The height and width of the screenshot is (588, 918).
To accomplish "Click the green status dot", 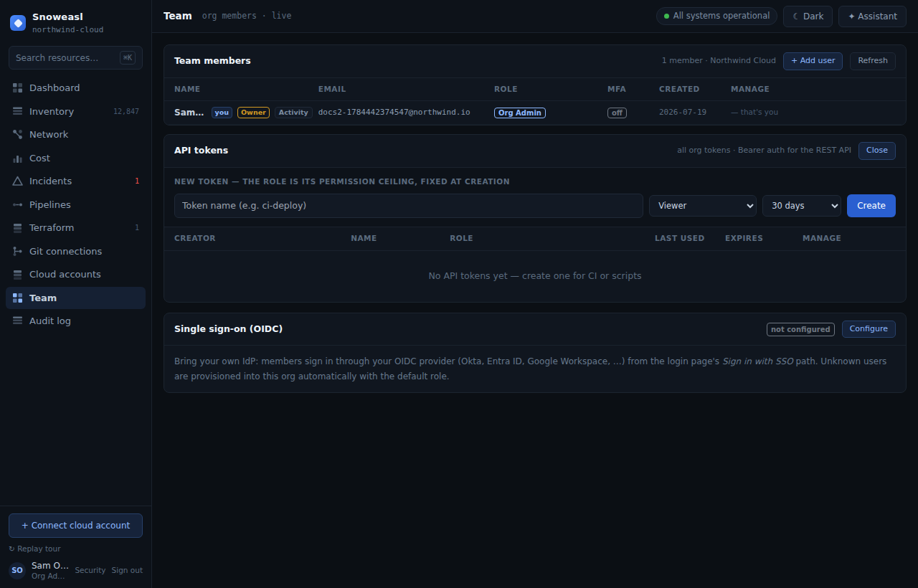I will pyautogui.click(x=666, y=16).
